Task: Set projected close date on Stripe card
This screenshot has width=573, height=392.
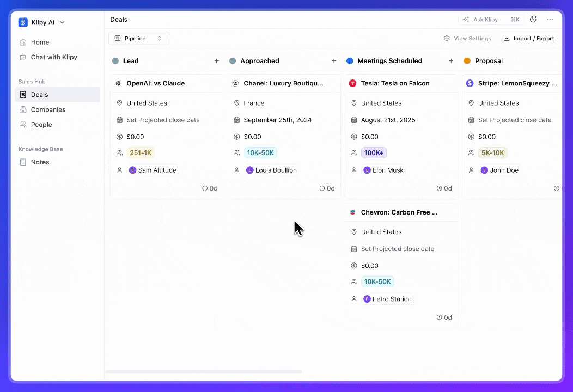Action: 515,120
